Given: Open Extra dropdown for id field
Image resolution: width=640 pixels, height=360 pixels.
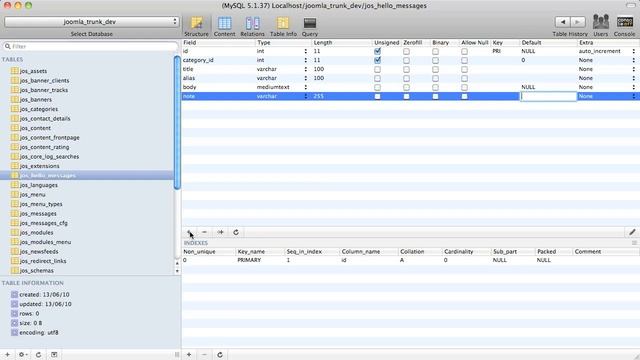Looking at the screenshot, I should 633,51.
